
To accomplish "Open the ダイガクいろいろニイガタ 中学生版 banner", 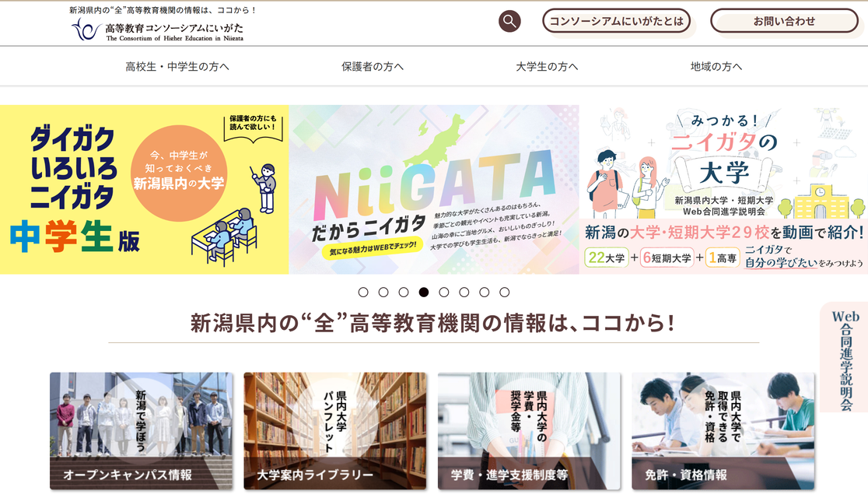I will (144, 189).
